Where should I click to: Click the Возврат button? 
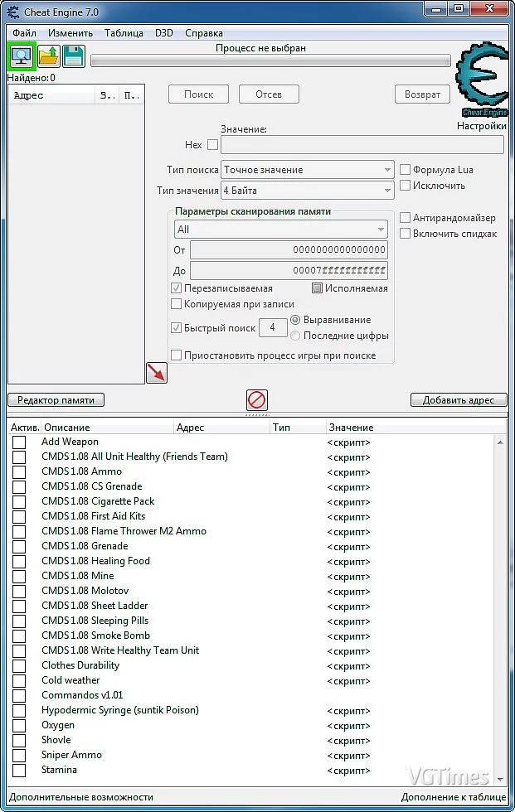pos(422,94)
